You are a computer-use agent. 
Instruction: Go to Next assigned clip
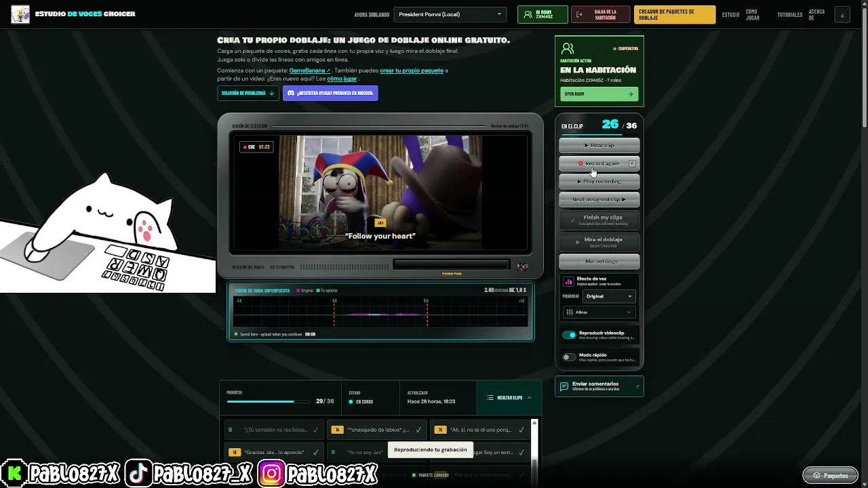tap(599, 200)
